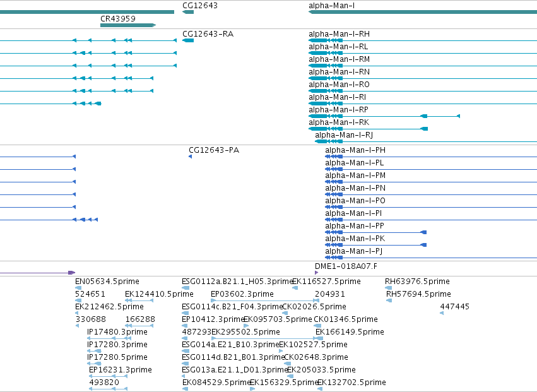Select EST EK166149.5prime
Screen dimensions: 537x392
(350, 332)
